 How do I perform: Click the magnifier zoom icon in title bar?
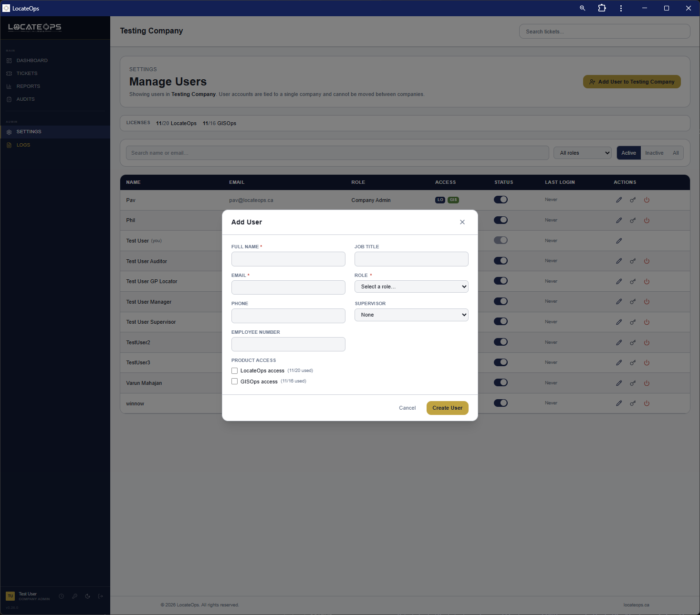point(583,8)
